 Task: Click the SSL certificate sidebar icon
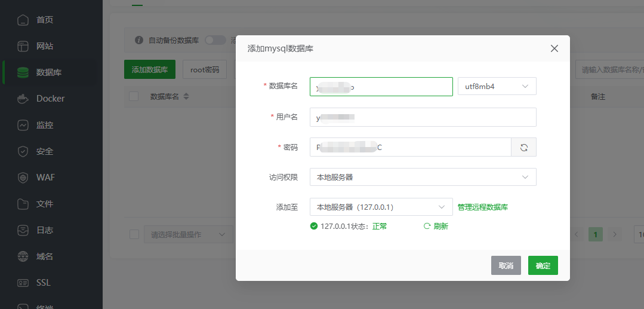coord(23,283)
